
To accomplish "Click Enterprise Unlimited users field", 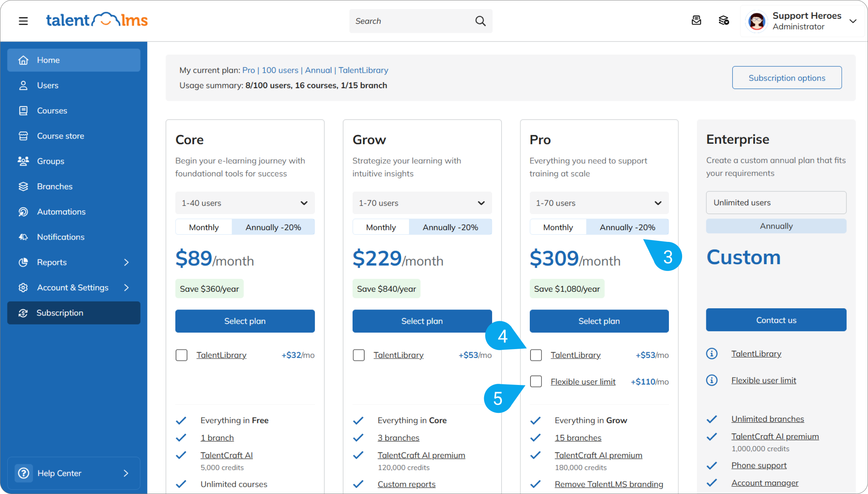I will [x=776, y=203].
